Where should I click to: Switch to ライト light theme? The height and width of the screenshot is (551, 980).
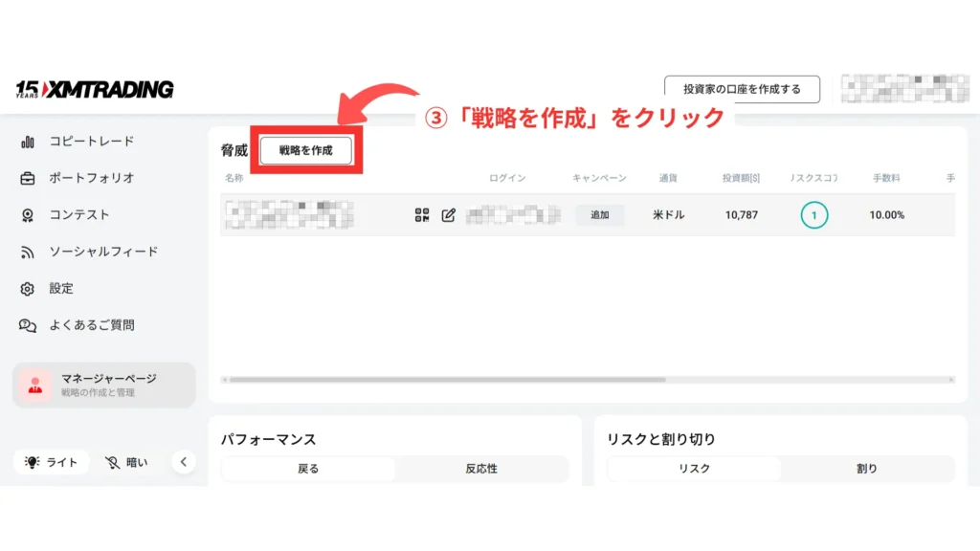tap(52, 462)
